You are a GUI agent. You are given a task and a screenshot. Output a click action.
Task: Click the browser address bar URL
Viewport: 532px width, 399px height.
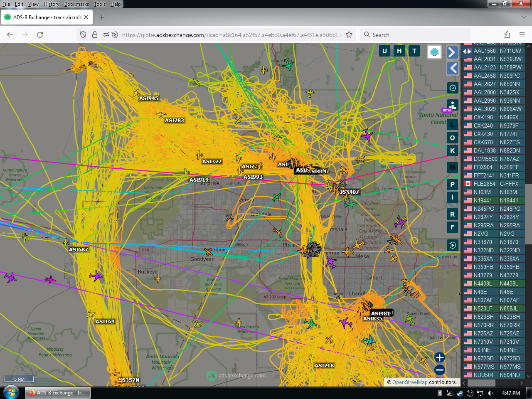pyautogui.click(x=232, y=35)
